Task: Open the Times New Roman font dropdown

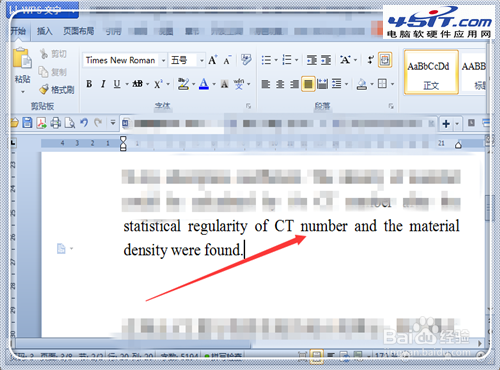Action: coord(163,60)
